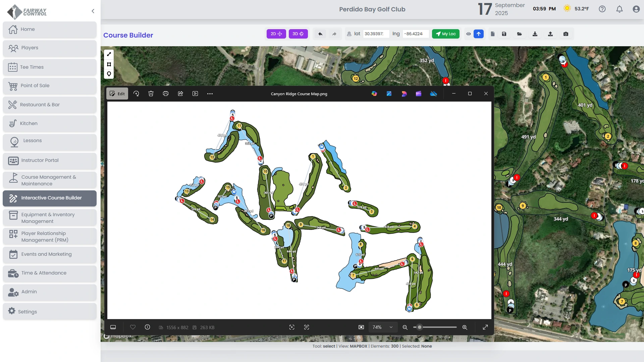
Task: Click trash delete icon in photo viewer
Action: tap(151, 94)
